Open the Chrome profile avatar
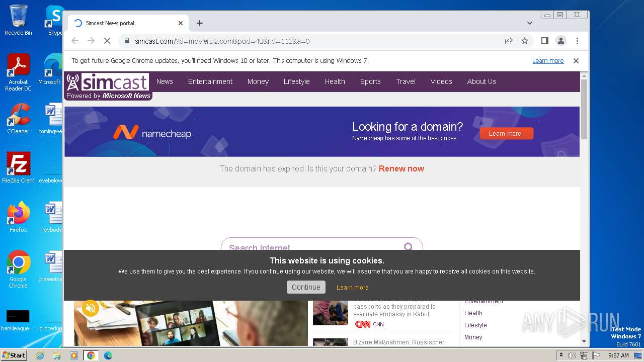Screen dimensions: 644x362 tap(560, 41)
